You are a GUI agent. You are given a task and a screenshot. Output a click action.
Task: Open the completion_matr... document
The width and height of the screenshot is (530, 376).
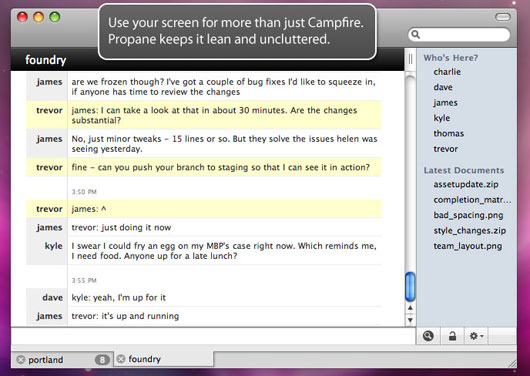(x=472, y=200)
